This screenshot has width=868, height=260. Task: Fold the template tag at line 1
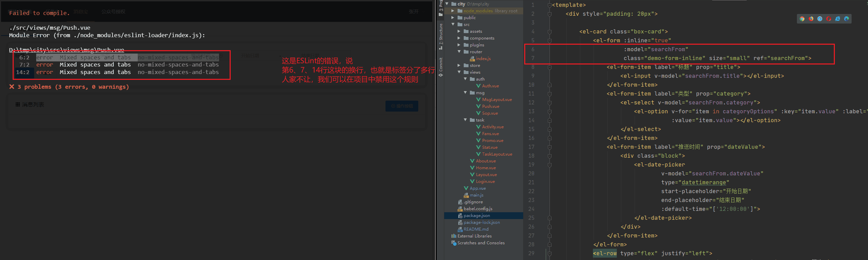550,5
